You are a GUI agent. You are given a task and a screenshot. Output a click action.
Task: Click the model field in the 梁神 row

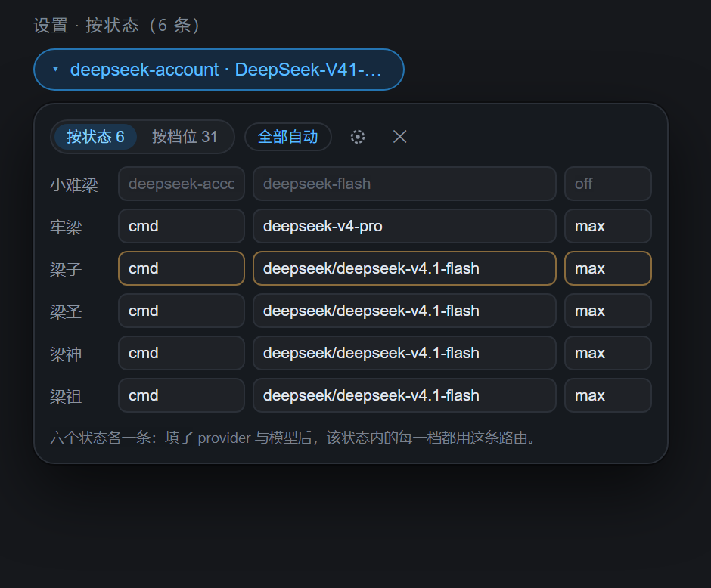(x=405, y=353)
